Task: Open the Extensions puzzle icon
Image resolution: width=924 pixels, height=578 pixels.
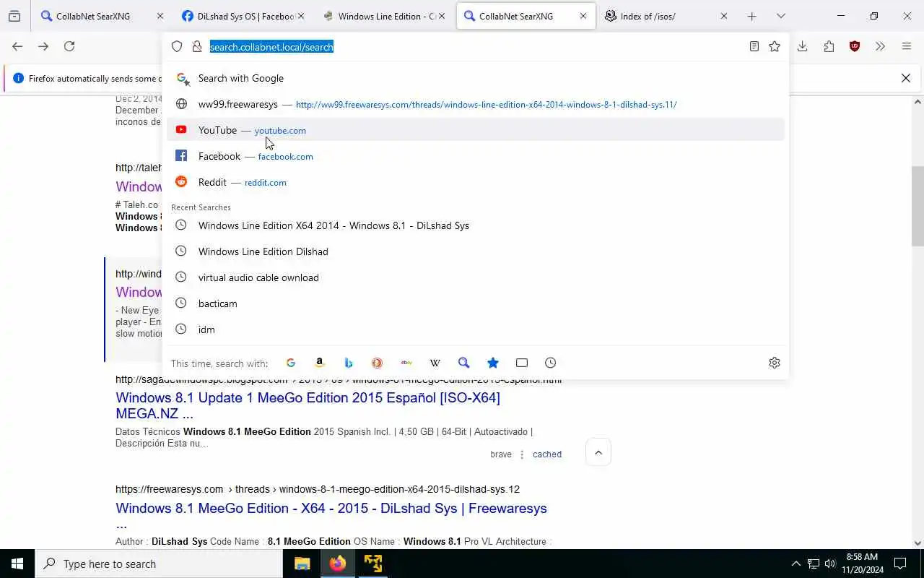Action: (x=829, y=46)
